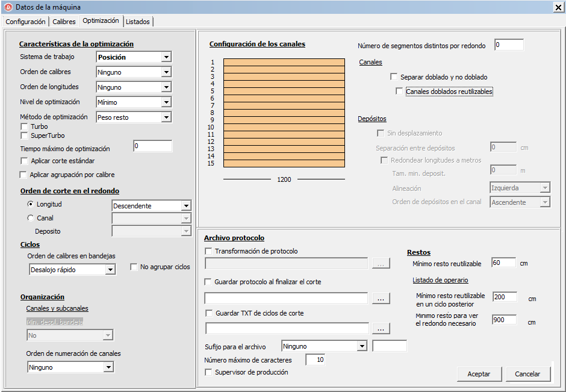Open the Calibres tab
Viewport: 566px width, 392px height.
click(64, 22)
